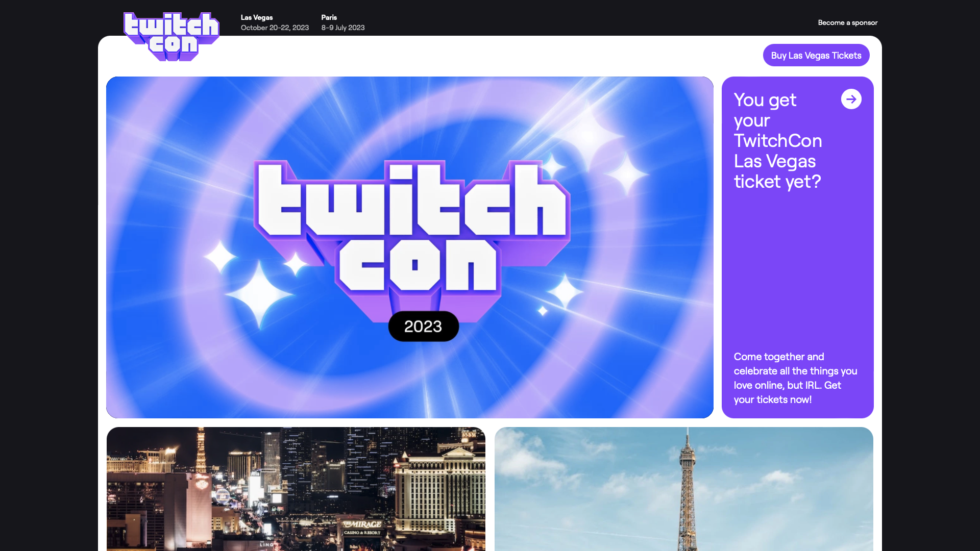
Task: Click the Las Vegas night skyline photo card
Action: tap(296, 489)
